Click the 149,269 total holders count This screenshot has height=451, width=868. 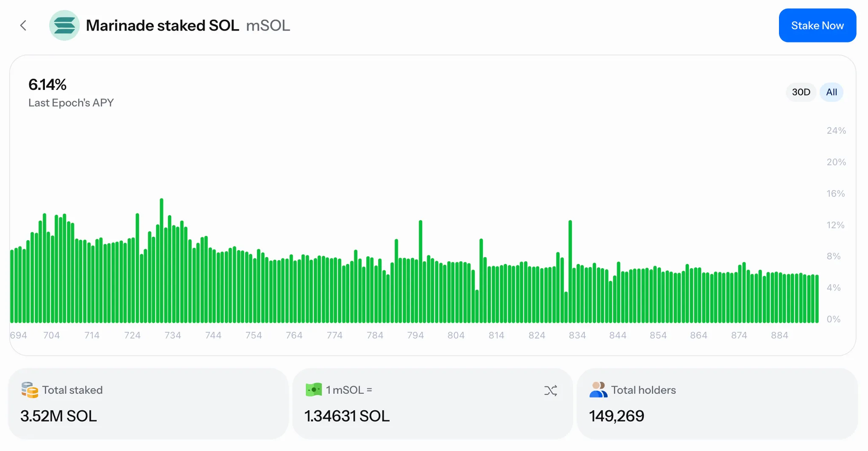(616, 416)
